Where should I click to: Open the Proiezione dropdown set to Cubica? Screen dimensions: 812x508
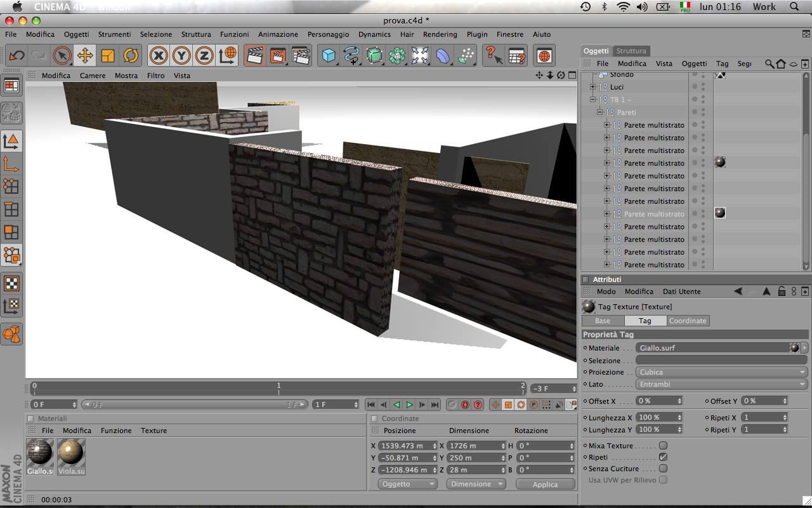coord(721,372)
